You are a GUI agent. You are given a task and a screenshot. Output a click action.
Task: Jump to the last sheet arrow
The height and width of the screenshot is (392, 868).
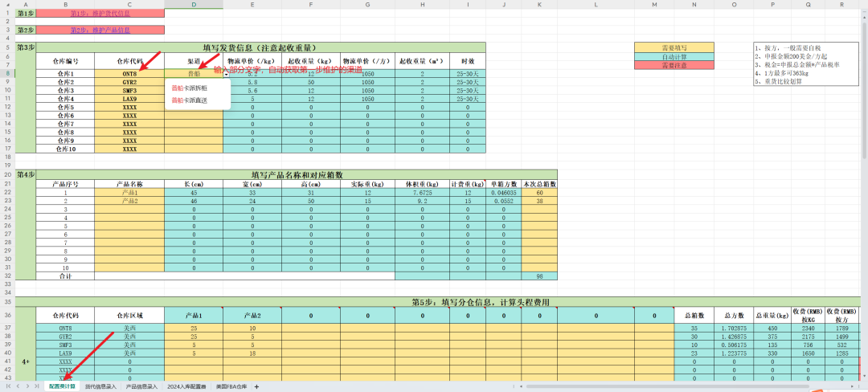coord(36,386)
